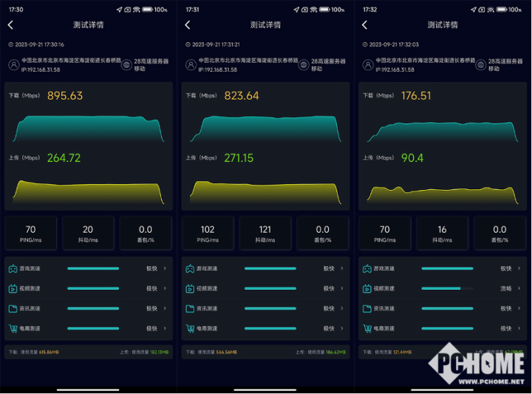Screen dimensions: 532x394
Task: Tap news folder icon in 17:31 screen
Action: pyautogui.click(x=190, y=309)
